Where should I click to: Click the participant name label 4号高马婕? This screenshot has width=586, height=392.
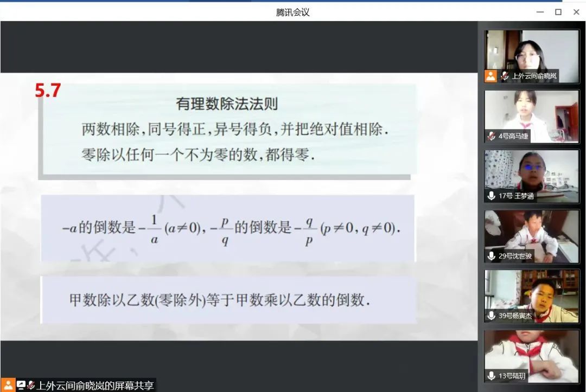tap(513, 136)
